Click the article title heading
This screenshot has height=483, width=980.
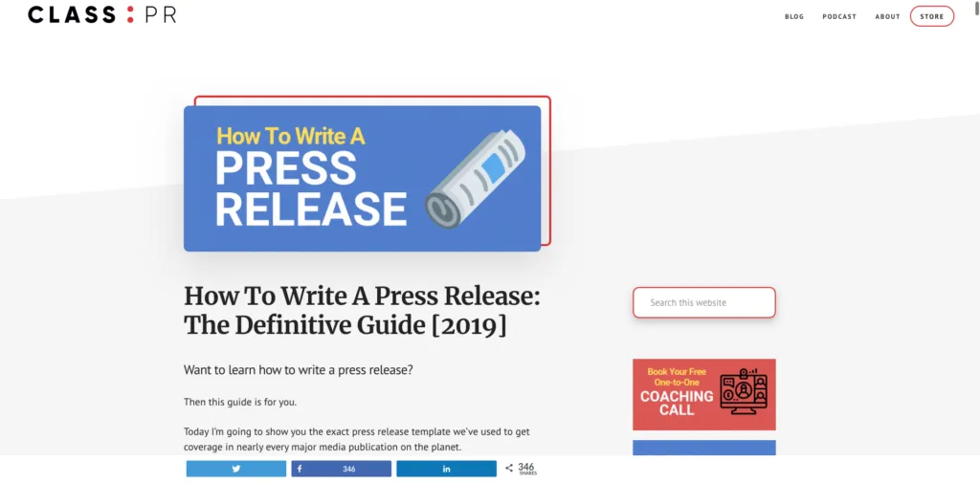point(362,311)
